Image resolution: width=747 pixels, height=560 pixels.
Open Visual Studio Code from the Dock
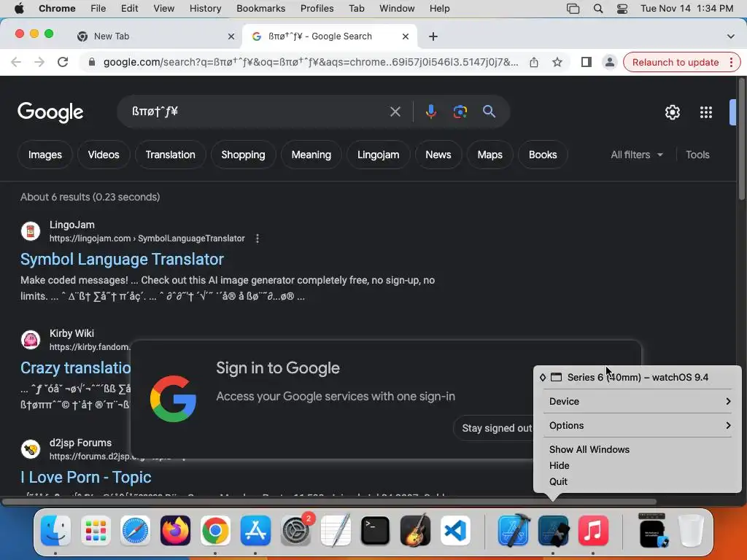(x=455, y=530)
